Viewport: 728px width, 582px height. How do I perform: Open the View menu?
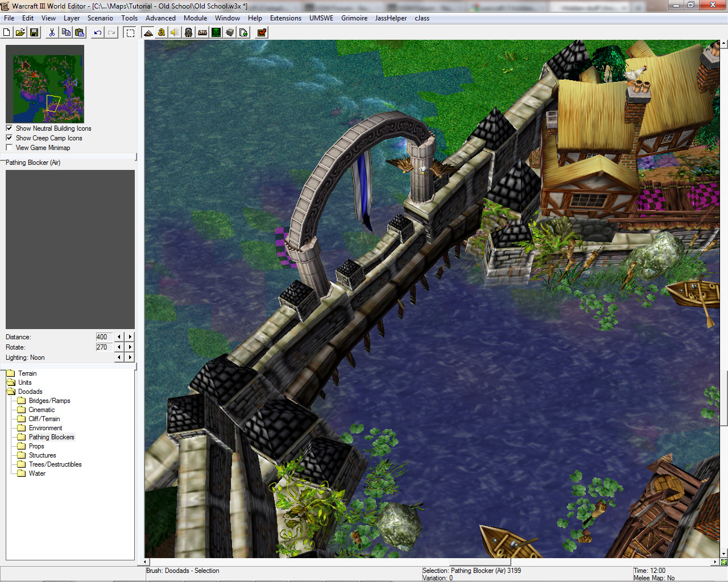pyautogui.click(x=49, y=18)
